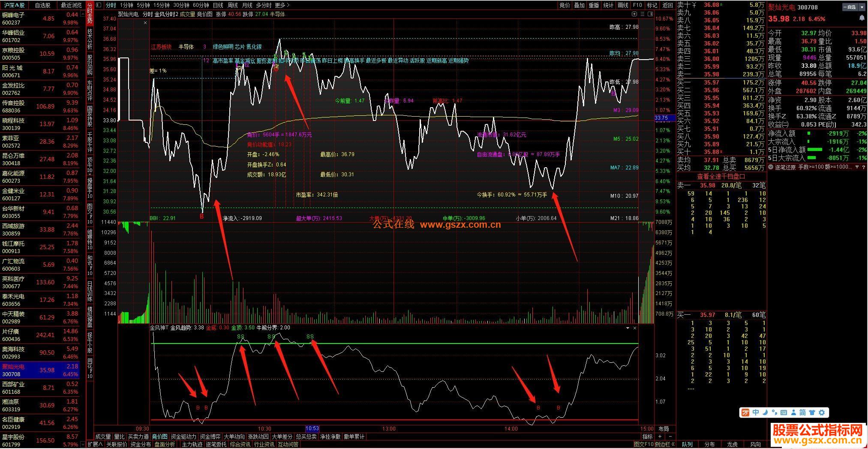Click the 画线 drawing button
The height and width of the screenshot is (449, 868).
point(623,5)
